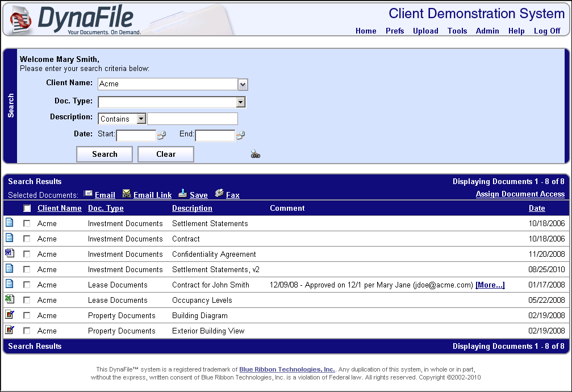Open Tools menu item
Image resolution: width=572 pixels, height=392 pixels.
tap(457, 31)
